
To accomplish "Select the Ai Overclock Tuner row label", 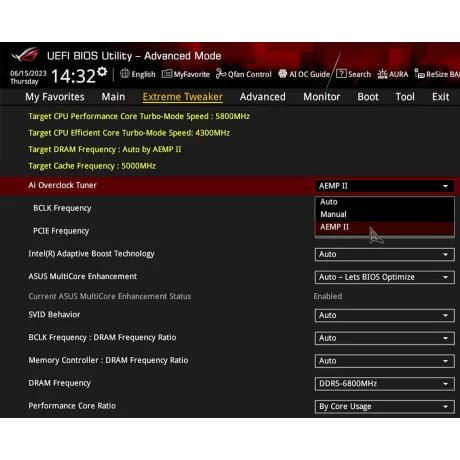I will point(62,185).
